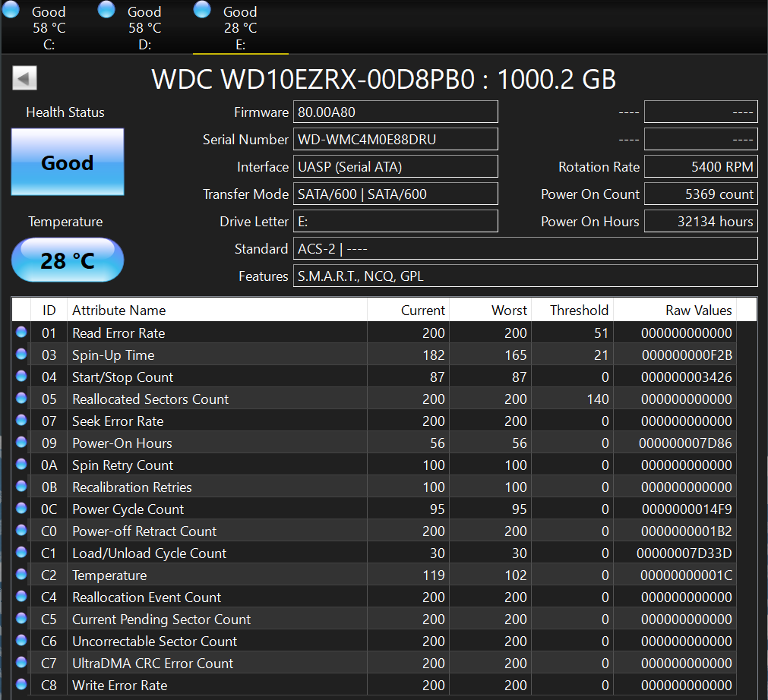Click status dot of the C2 Temperature row

[x=21, y=574]
